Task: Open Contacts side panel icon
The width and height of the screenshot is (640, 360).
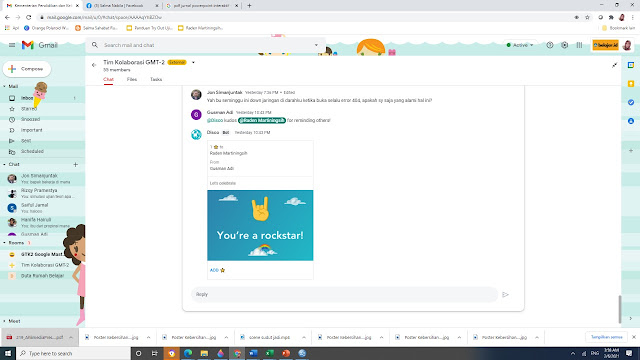Action: [631, 121]
